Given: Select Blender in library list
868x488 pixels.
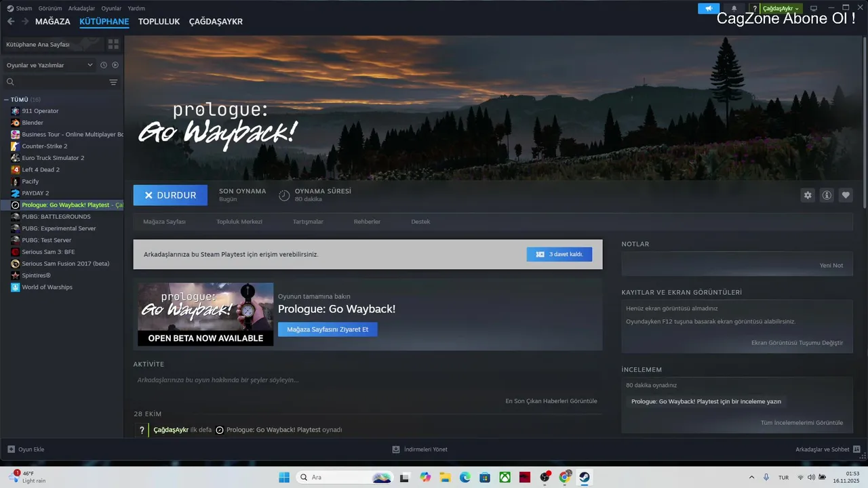Looking at the screenshot, I should tap(33, 123).
